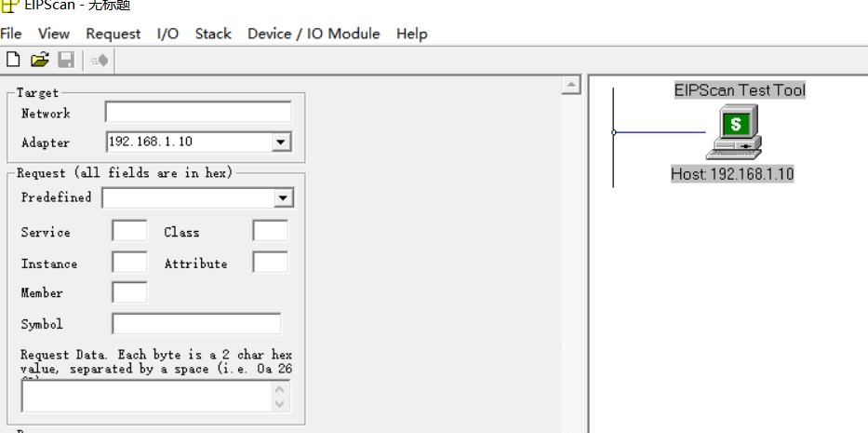Click the 'Host: 192.168.1.10' label
This screenshot has height=433, width=868.
(732, 174)
